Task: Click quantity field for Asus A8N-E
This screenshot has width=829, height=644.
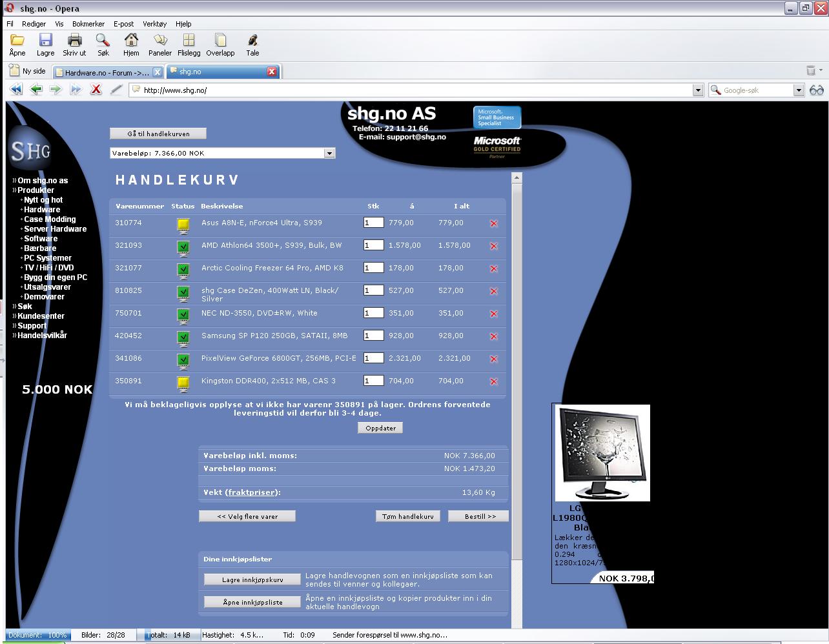Action: coord(373,223)
